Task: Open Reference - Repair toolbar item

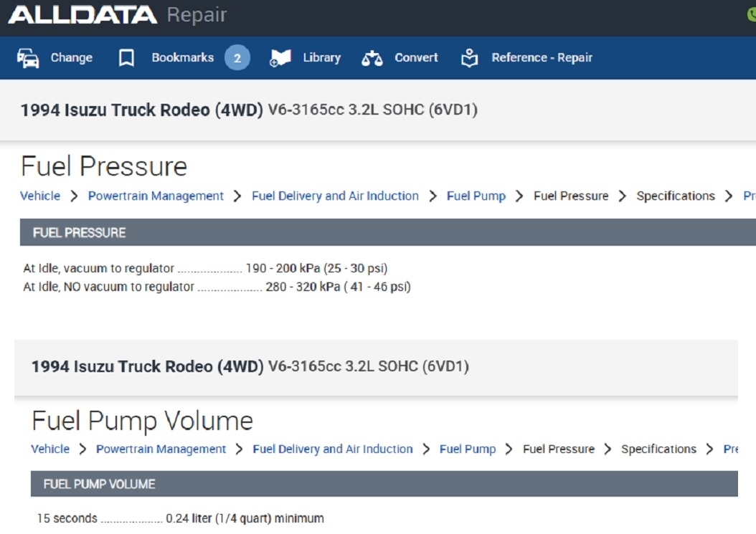Action: coord(542,58)
